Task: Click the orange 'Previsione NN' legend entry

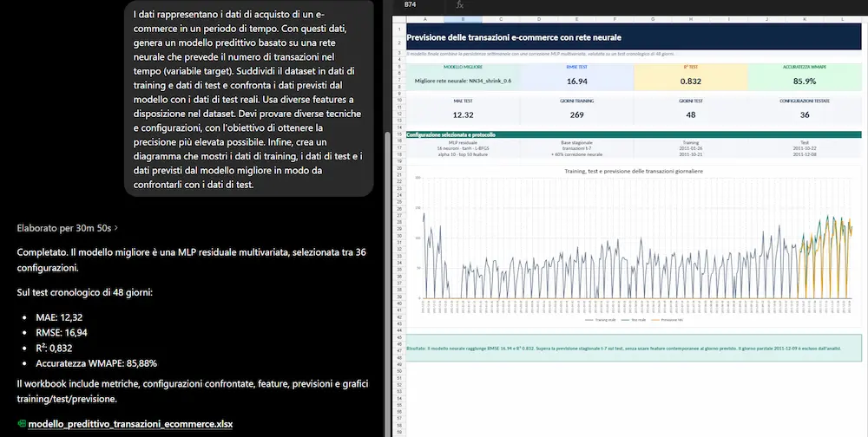Action: click(x=667, y=320)
